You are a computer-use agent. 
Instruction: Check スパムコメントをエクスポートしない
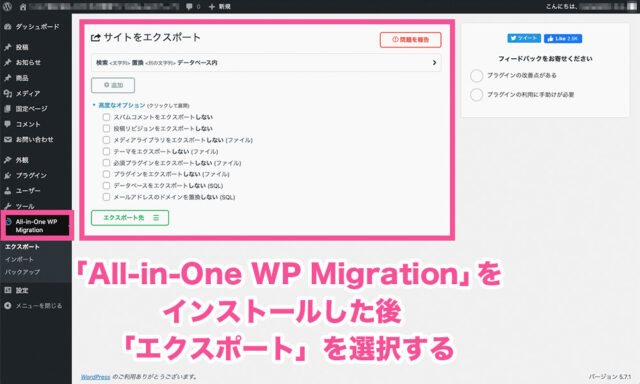pyautogui.click(x=107, y=117)
